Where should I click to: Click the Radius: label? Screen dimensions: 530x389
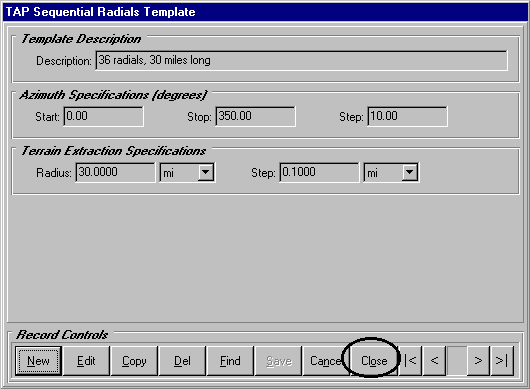[x=54, y=173]
